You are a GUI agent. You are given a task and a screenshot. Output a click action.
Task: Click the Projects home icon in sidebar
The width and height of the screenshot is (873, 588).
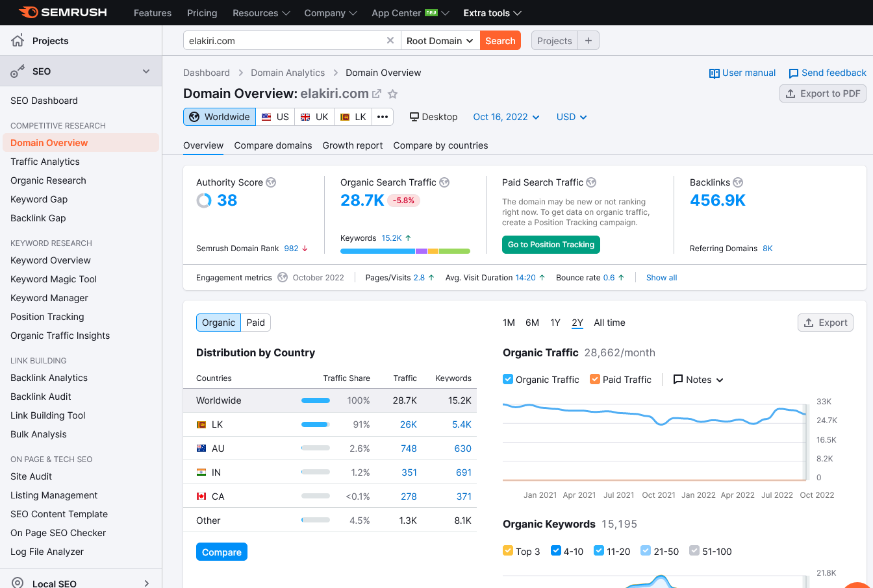tap(18, 40)
